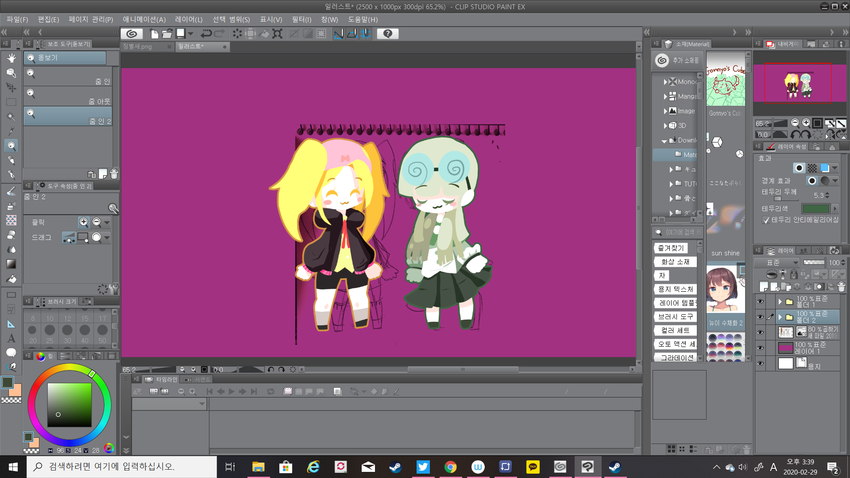Switch to the 정병새.png canvas tab
Image resolution: width=850 pixels, height=478 pixels.
(x=146, y=47)
